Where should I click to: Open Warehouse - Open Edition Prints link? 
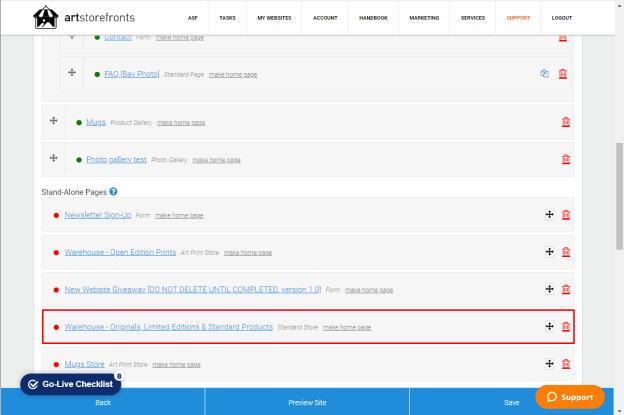point(120,252)
